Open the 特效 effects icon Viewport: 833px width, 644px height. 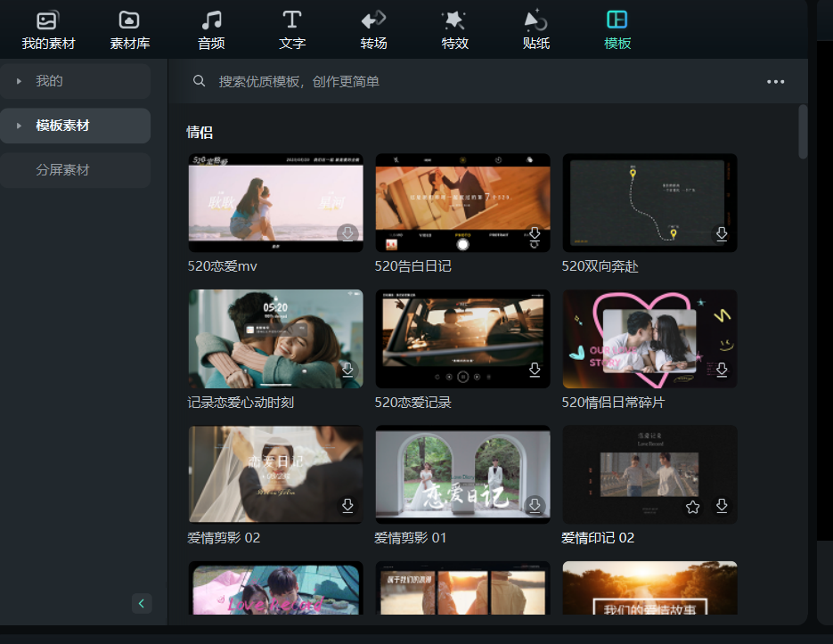tap(454, 20)
